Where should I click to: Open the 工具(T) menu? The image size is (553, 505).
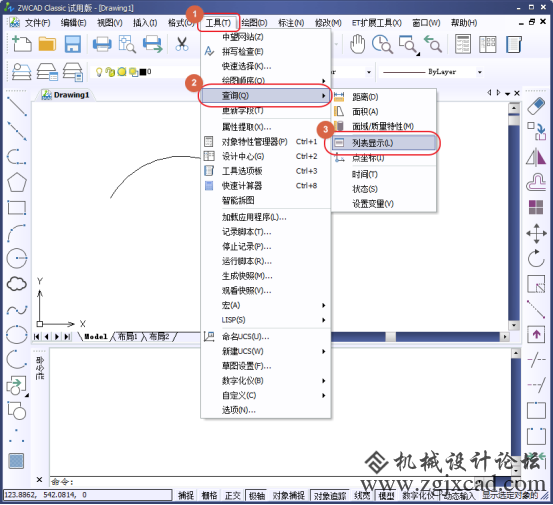point(218,23)
